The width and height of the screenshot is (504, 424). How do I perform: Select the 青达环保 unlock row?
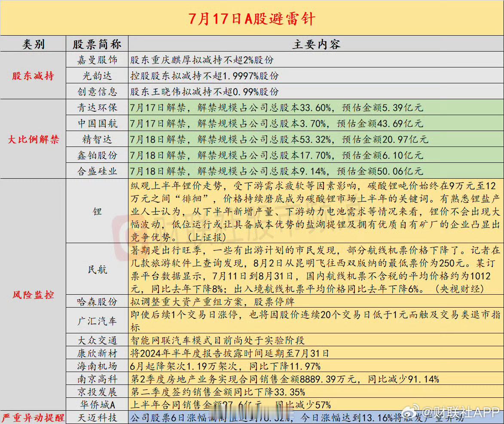click(97, 107)
